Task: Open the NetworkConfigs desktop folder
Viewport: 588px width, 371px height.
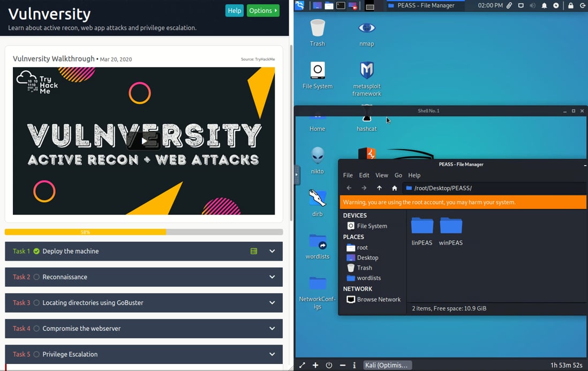Action: [317, 293]
